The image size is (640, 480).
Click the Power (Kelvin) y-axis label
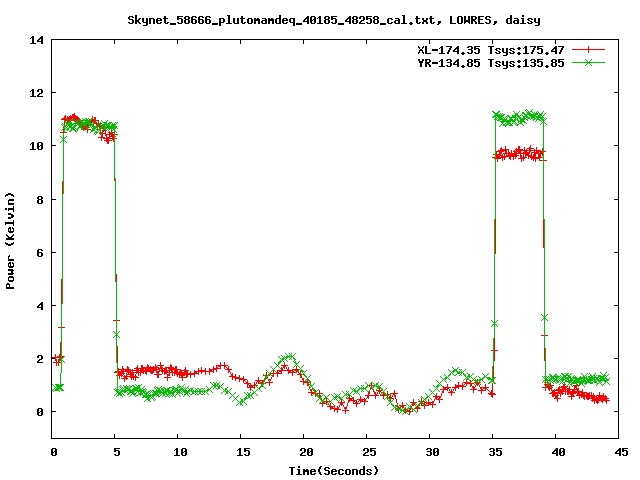tap(10, 241)
